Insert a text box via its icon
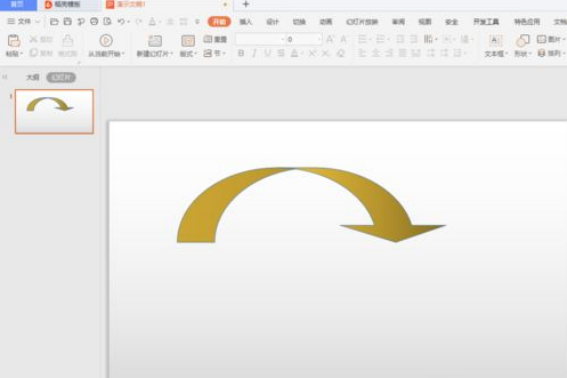The width and height of the screenshot is (567, 378). (495, 41)
